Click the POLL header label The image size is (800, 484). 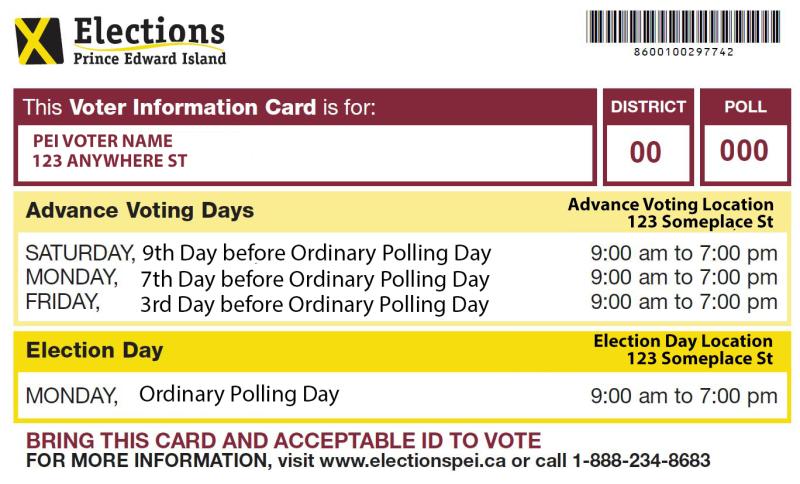coord(745,106)
